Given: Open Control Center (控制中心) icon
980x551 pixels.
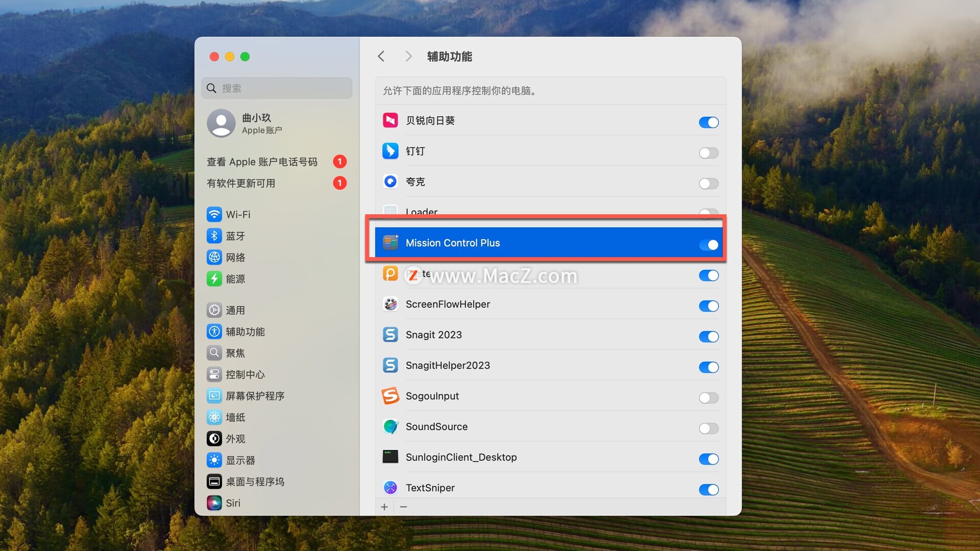Looking at the screenshot, I should (214, 374).
